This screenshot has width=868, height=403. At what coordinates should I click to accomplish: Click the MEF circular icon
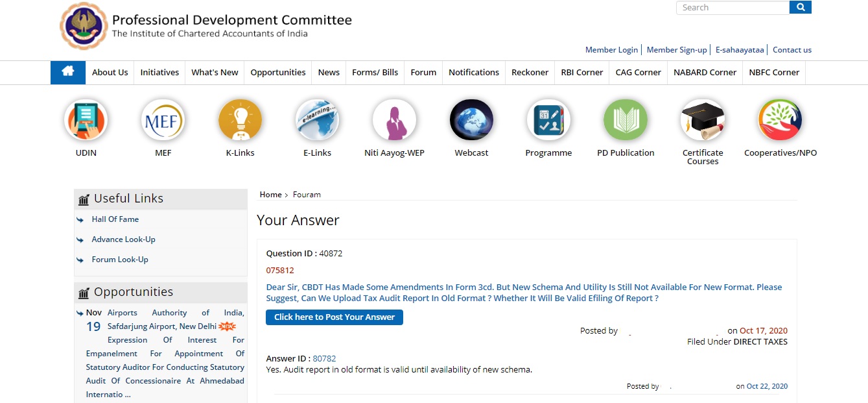tap(163, 121)
